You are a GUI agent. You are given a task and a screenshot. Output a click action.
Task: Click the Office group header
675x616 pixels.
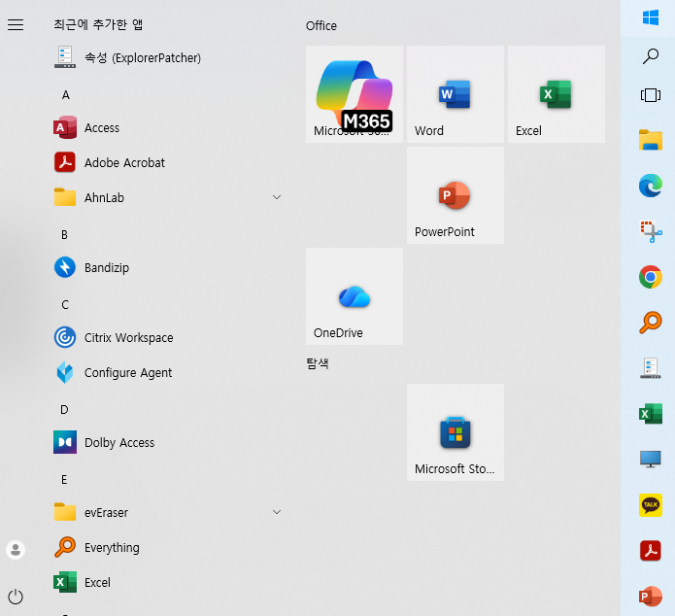click(x=321, y=26)
